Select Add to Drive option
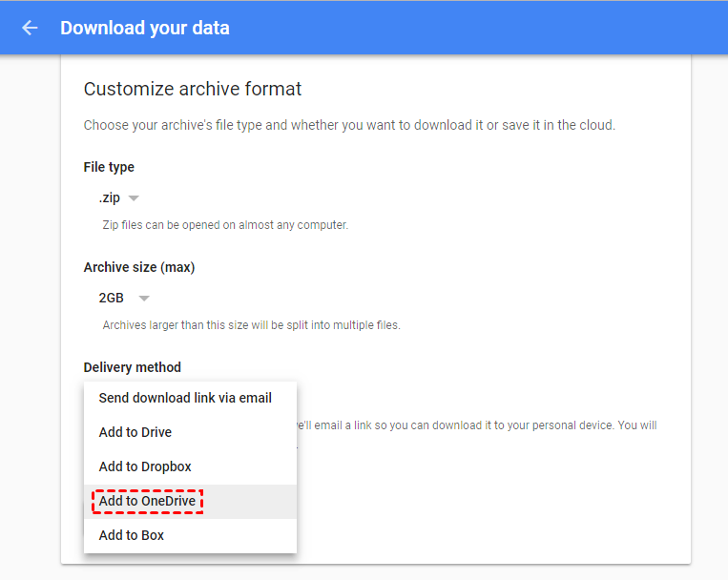 135,432
